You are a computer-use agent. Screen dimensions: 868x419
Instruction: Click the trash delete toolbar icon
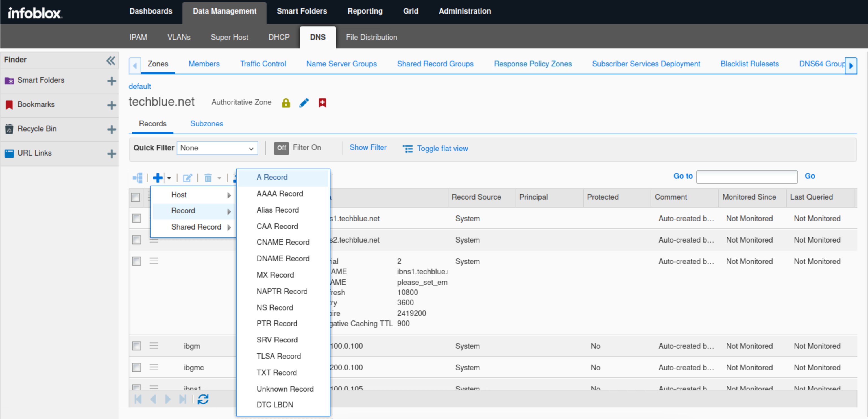(x=208, y=178)
